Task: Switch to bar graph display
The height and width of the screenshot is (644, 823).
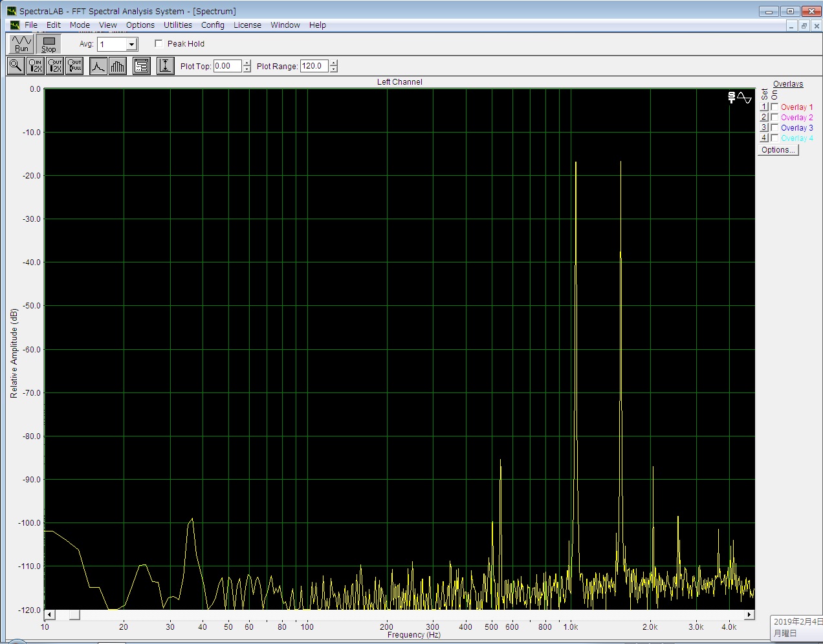Action: tap(118, 66)
